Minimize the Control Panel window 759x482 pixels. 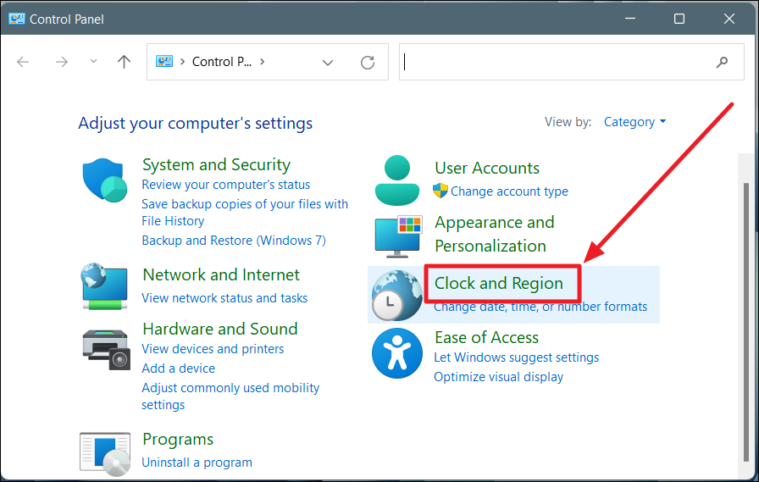tap(630, 19)
